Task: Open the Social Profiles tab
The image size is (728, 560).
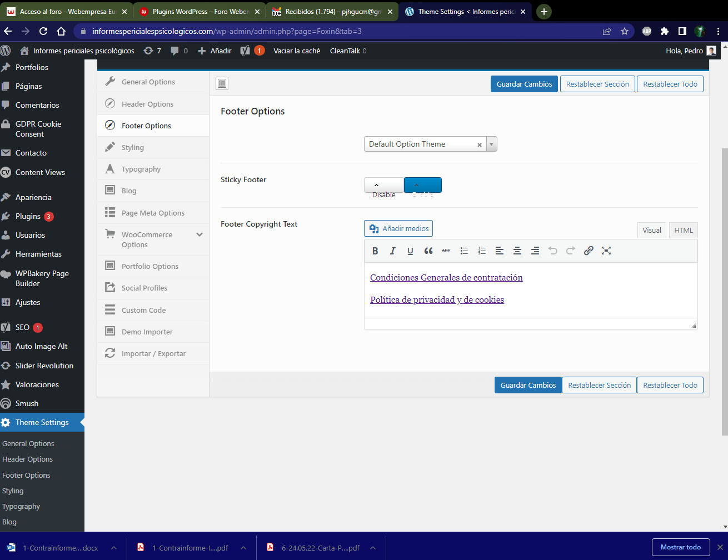Action: point(153,288)
